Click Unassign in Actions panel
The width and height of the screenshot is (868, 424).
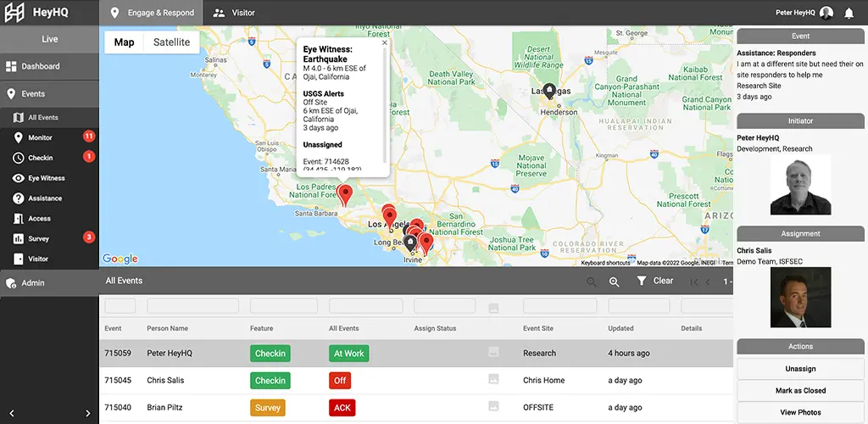click(x=800, y=369)
